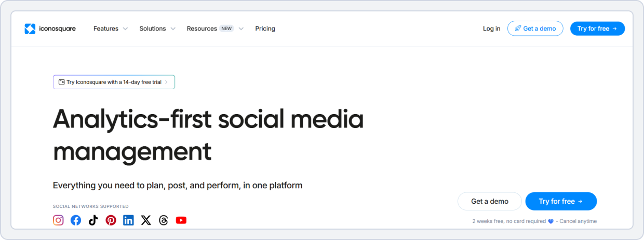Open the Threads icon

[164, 220]
